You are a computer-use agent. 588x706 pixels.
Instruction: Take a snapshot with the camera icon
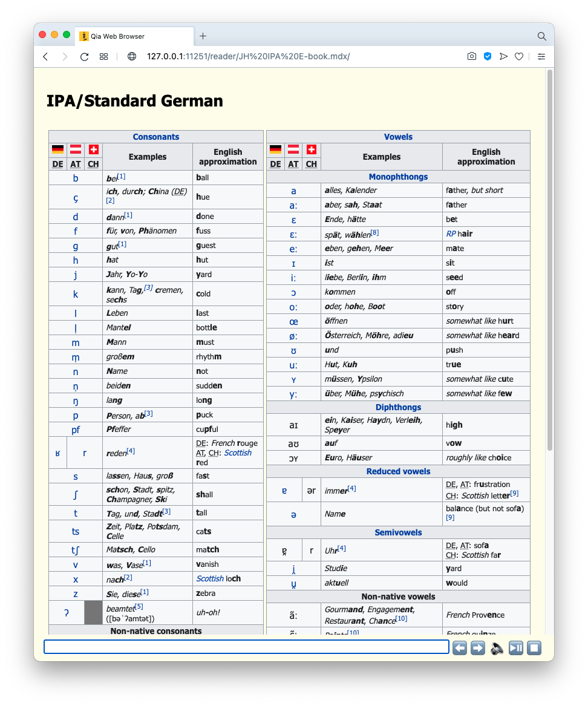click(x=472, y=56)
